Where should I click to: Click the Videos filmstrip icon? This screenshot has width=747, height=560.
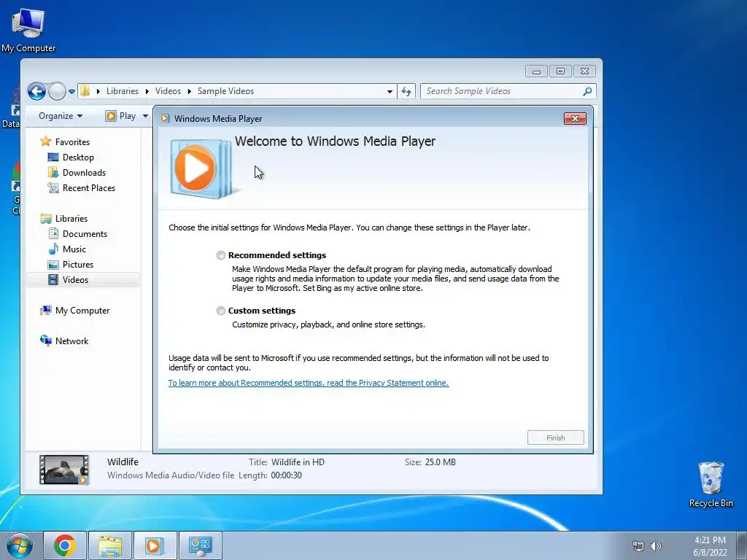tap(53, 279)
